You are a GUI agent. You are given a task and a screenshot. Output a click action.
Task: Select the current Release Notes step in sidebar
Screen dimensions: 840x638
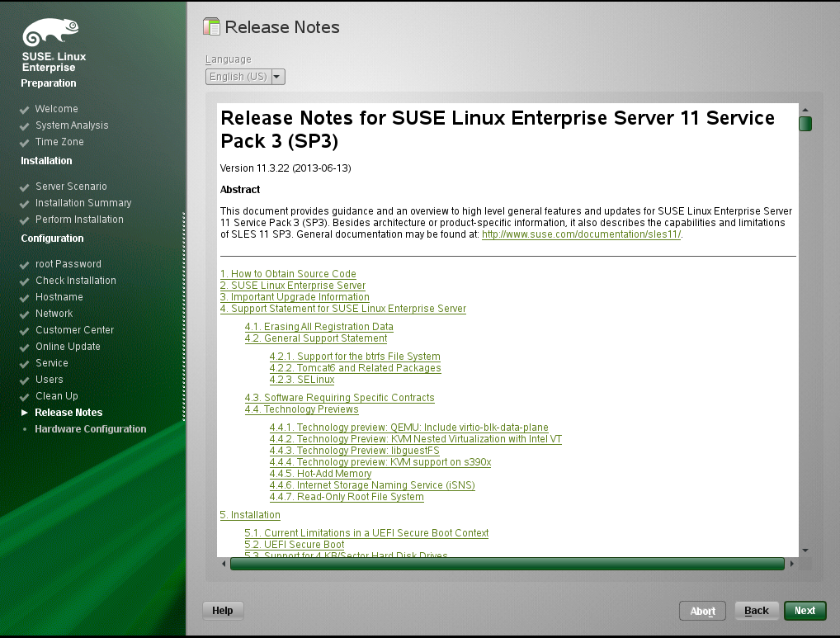coord(68,413)
